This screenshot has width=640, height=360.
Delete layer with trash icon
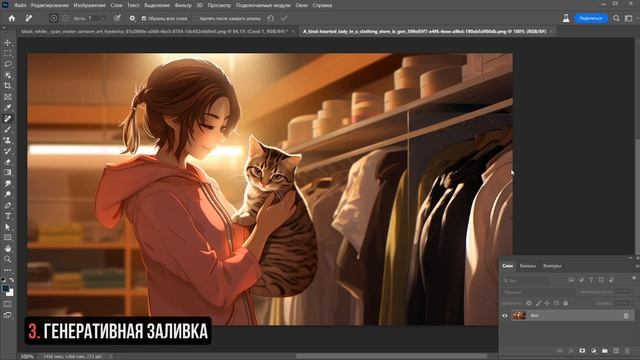627,351
